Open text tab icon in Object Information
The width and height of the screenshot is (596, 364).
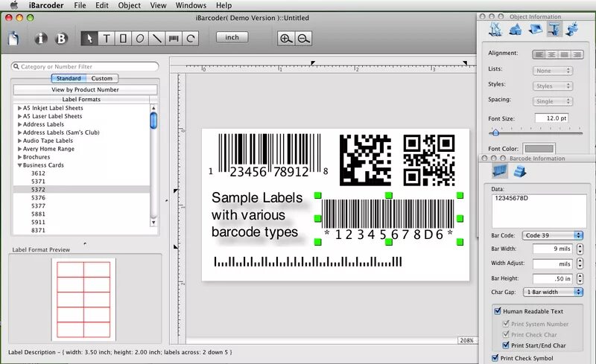pos(554,29)
